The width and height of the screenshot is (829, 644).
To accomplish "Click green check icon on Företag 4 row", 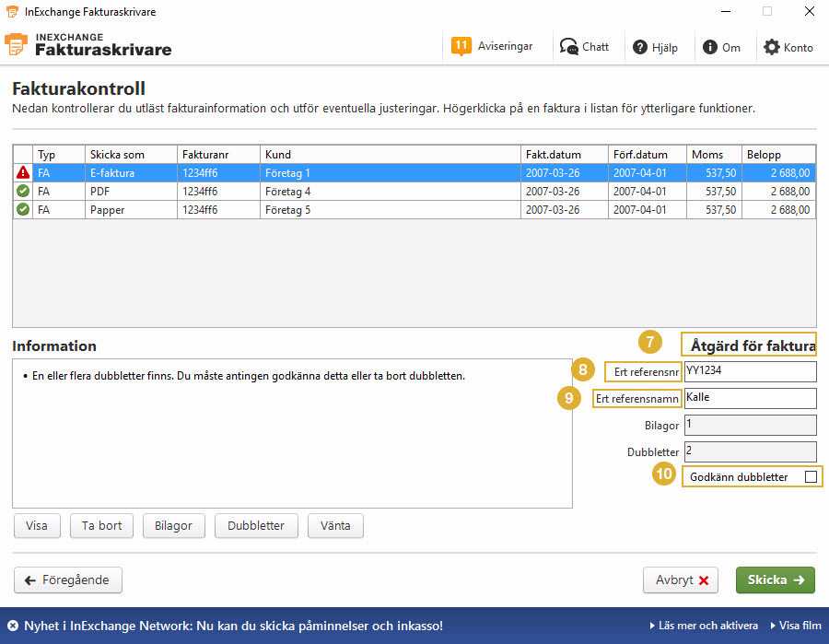I will click(x=23, y=191).
